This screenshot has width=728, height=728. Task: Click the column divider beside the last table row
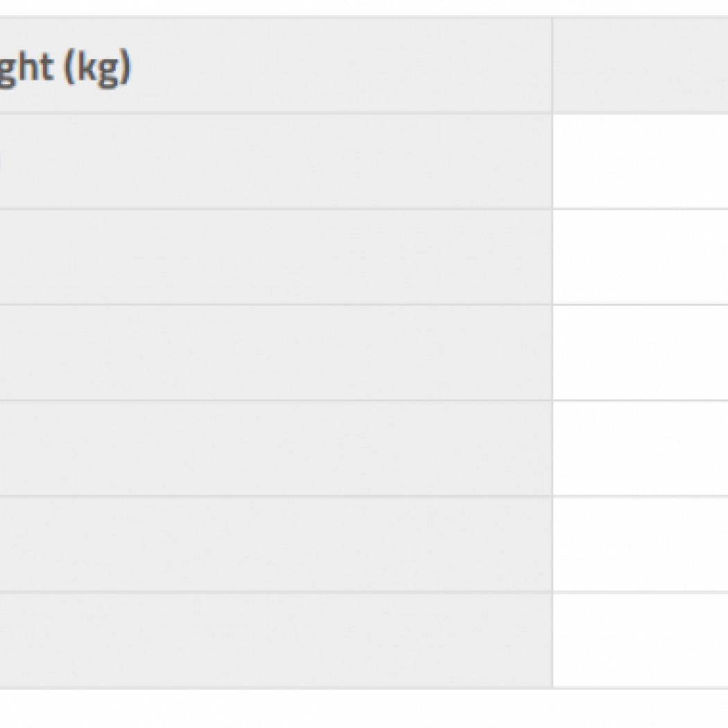coord(553,639)
